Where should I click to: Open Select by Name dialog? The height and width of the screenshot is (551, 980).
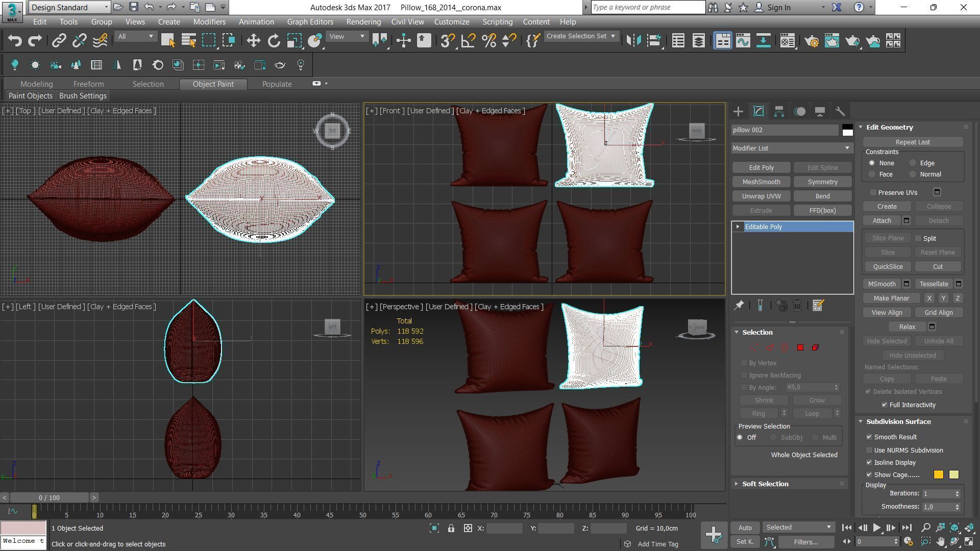coord(188,41)
